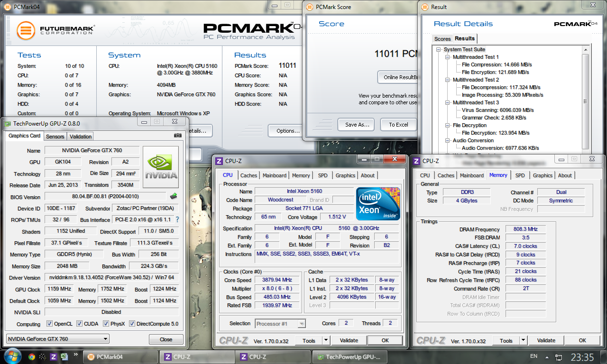Click the dotted star icon beside Chrome
Image resolution: width=607 pixels, height=364 pixels.
(x=43, y=357)
